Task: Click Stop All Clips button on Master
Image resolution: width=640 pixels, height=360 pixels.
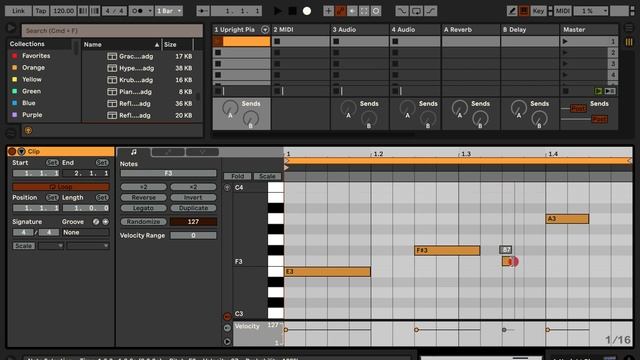Action: coord(565,91)
